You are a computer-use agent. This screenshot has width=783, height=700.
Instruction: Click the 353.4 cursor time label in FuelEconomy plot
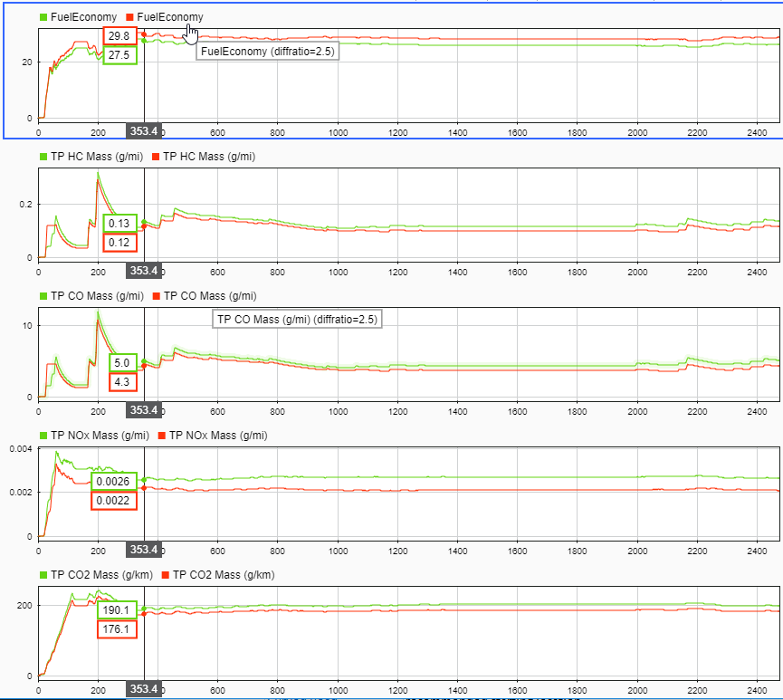click(144, 131)
